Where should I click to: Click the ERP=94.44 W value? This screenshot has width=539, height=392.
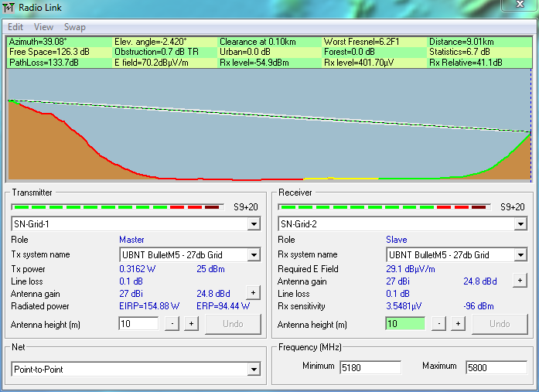(x=223, y=305)
